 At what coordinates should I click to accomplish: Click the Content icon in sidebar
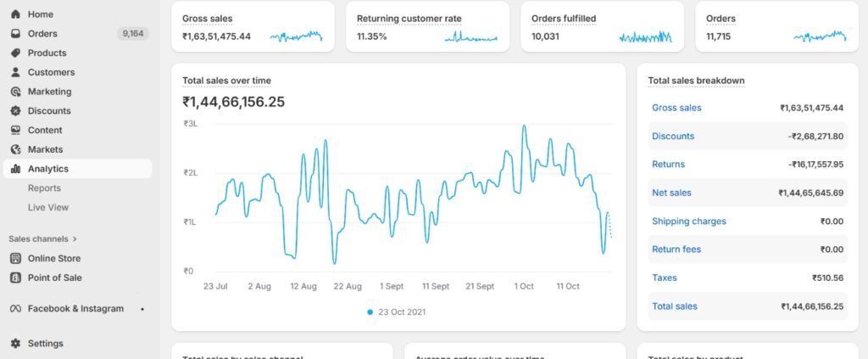(x=15, y=131)
